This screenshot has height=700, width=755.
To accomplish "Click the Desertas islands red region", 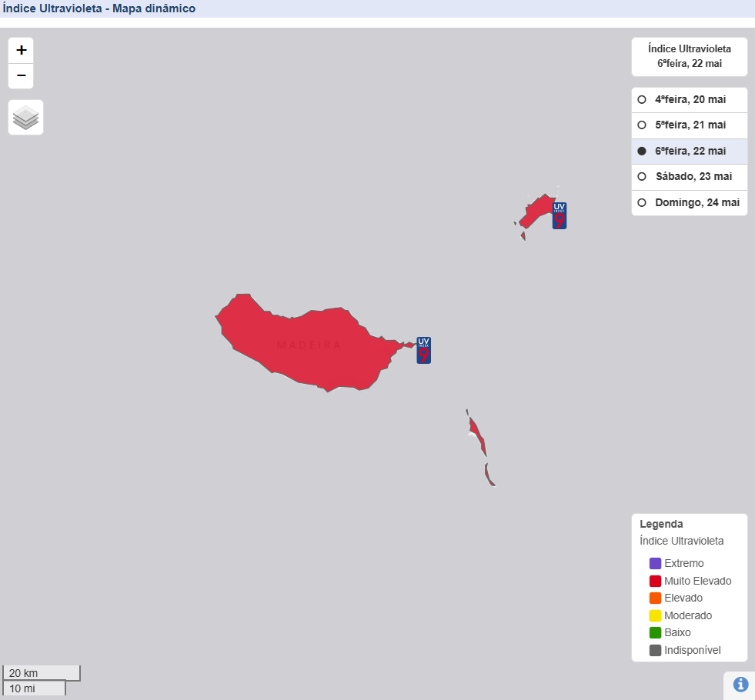I will coord(478,436).
